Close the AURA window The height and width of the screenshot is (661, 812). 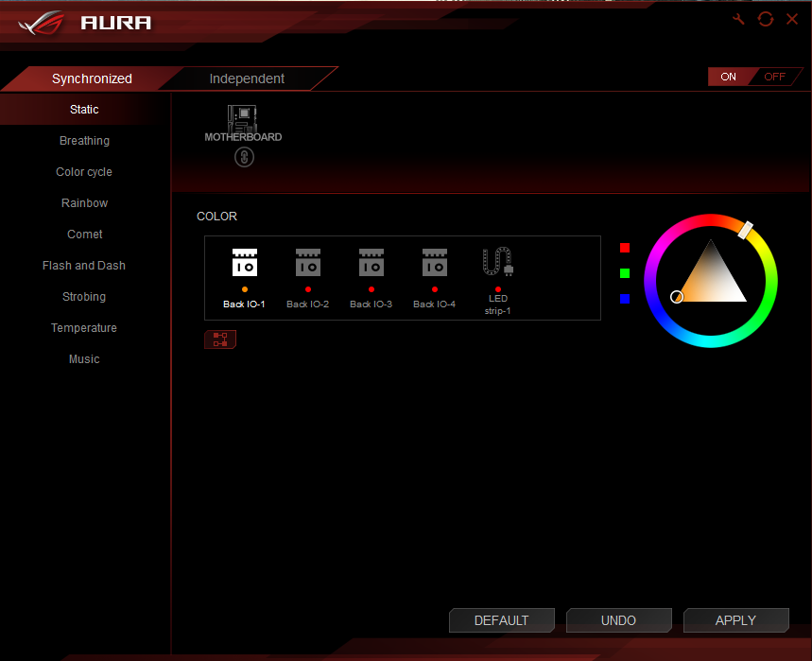(x=792, y=19)
